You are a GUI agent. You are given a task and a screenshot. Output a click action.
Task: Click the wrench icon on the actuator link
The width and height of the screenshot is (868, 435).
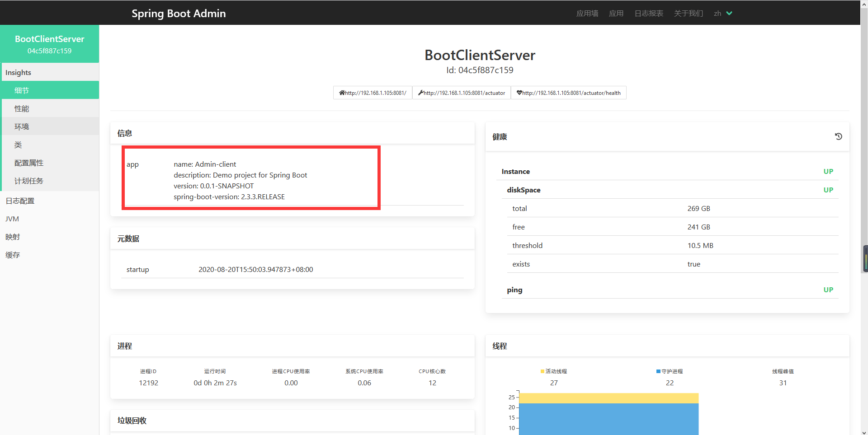pos(421,93)
